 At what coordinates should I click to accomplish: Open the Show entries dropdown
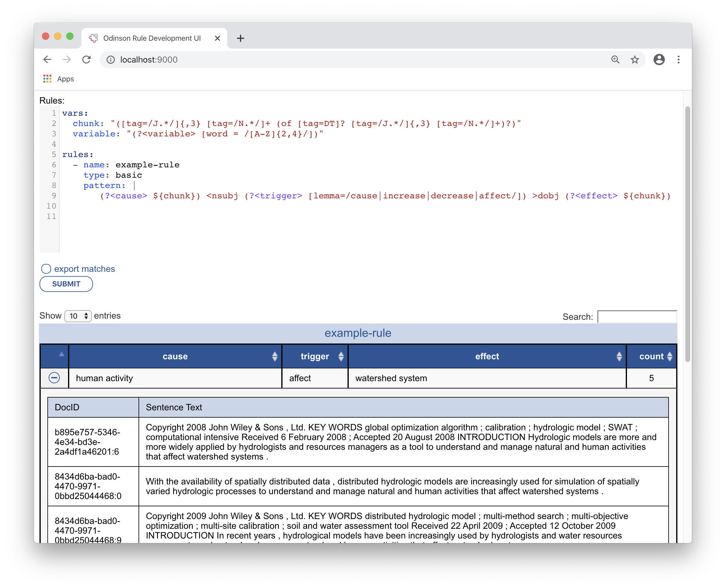(78, 316)
